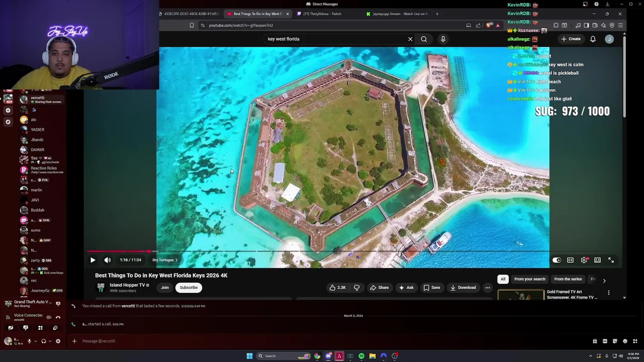Open the J account avatar menu
Screen dimensions: 644x362
click(609, 39)
